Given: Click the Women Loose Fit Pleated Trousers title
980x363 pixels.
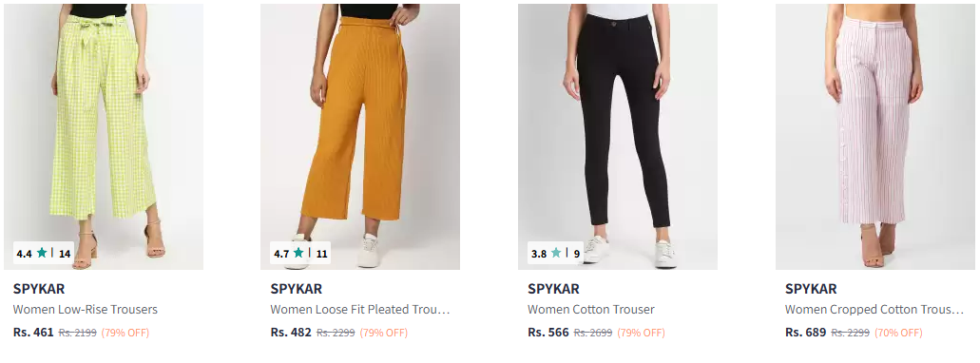Looking at the screenshot, I should pyautogui.click(x=360, y=309).
